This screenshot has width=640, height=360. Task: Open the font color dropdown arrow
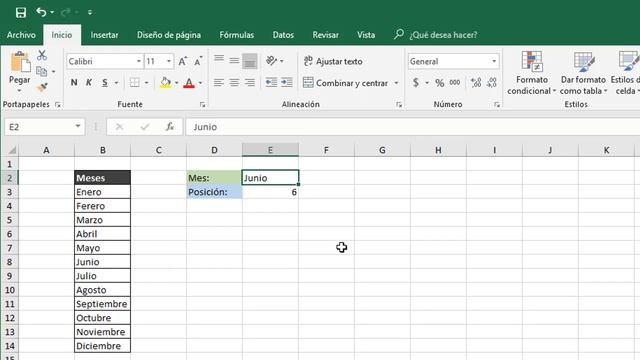point(200,83)
